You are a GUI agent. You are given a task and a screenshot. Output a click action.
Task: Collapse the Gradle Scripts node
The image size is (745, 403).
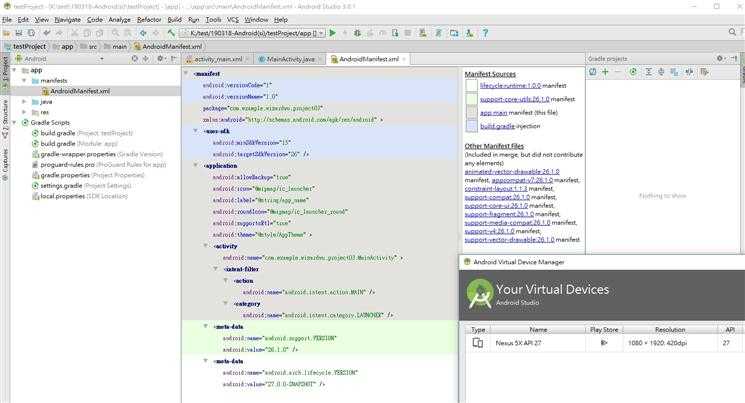[14, 123]
